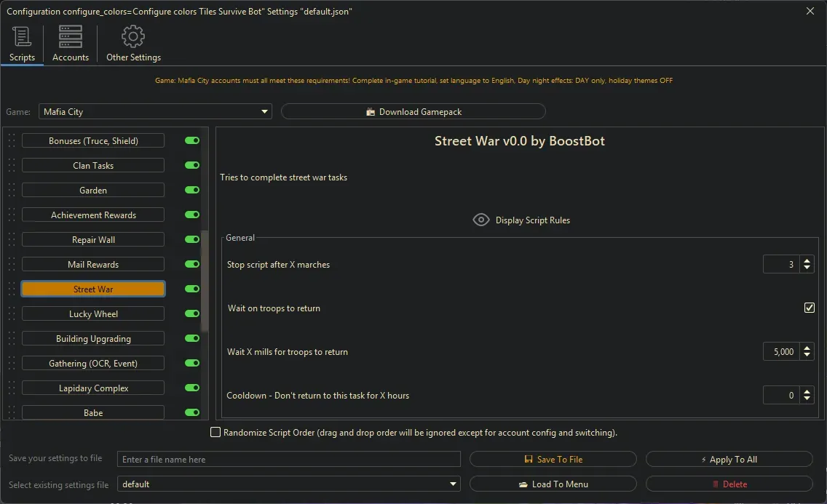This screenshot has width=827, height=504.
Task: Open the Game selection dropdown
Action: 155,112
